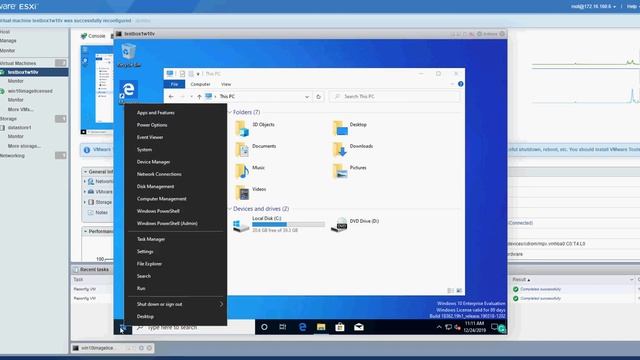Select the Videos folder

pyautogui.click(x=251, y=193)
